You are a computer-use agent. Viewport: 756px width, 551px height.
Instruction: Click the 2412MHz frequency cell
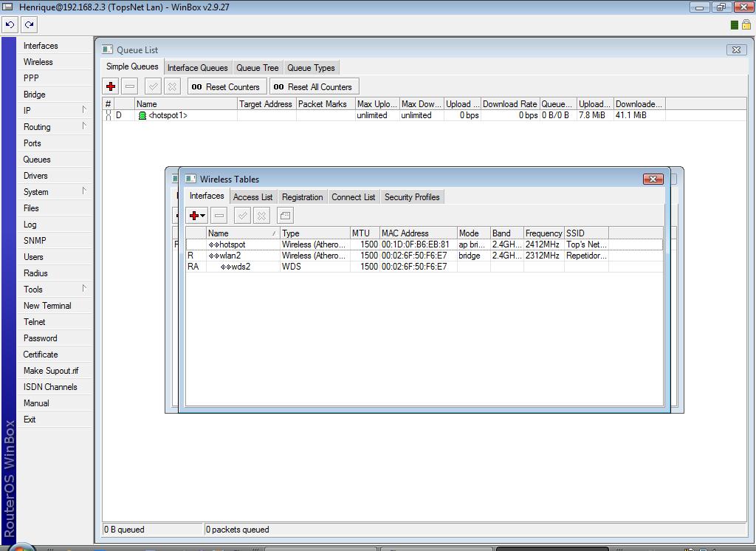(x=543, y=244)
